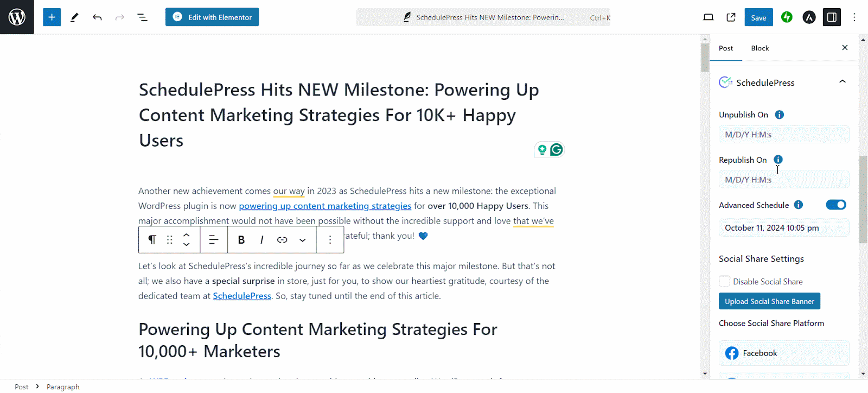Click the Save button
Image resolution: width=868 pixels, height=393 pixels.
(x=758, y=17)
